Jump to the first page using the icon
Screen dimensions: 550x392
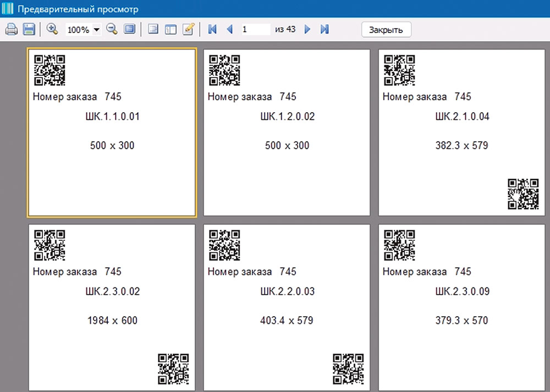click(212, 29)
